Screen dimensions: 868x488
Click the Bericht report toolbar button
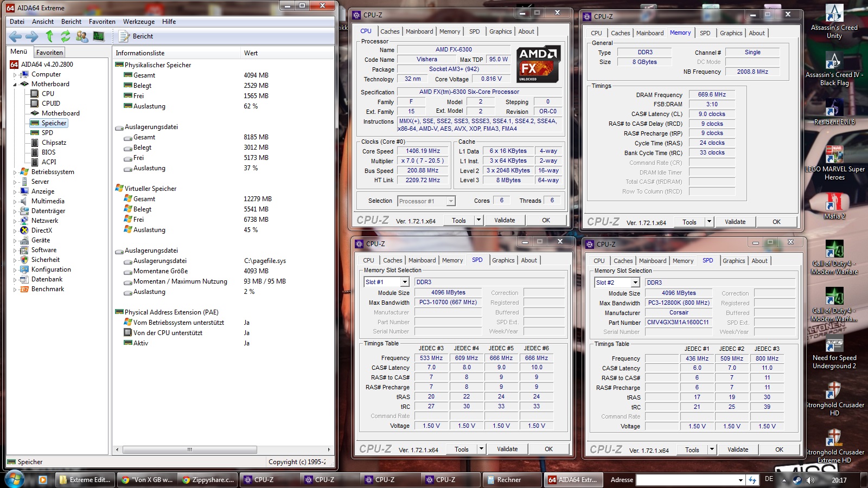tap(136, 36)
